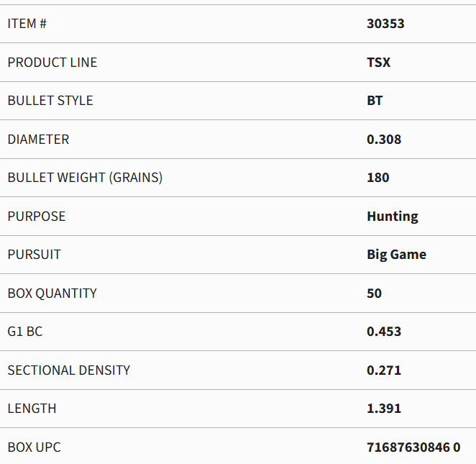Image resolution: width=476 pixels, height=464 pixels.
Task: Click the Big Game pursuit value
Action: [x=396, y=255]
